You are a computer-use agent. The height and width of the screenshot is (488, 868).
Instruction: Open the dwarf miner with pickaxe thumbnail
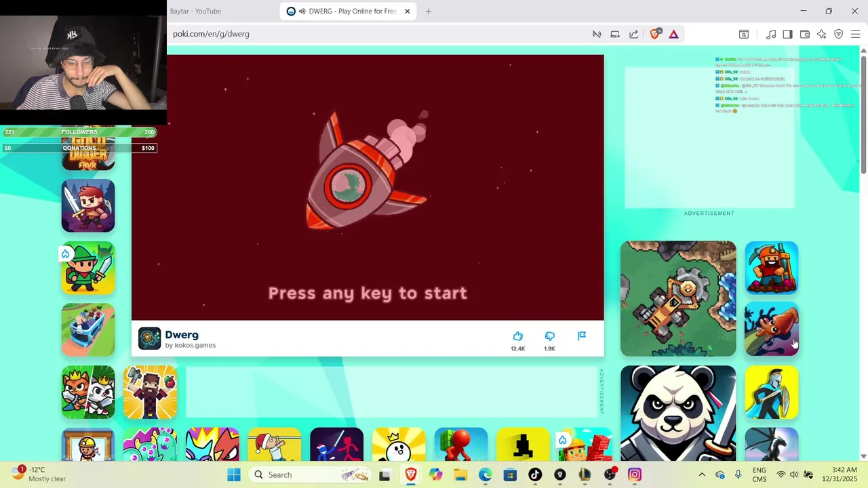[772, 268]
